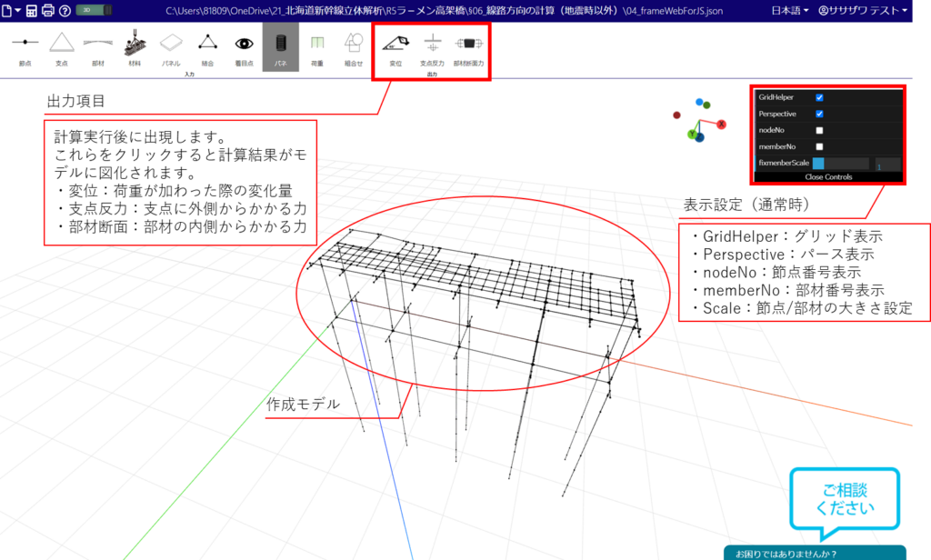The image size is (931, 560).
Task: Click the green Y axis gizmo handle
Action: click(x=692, y=135)
